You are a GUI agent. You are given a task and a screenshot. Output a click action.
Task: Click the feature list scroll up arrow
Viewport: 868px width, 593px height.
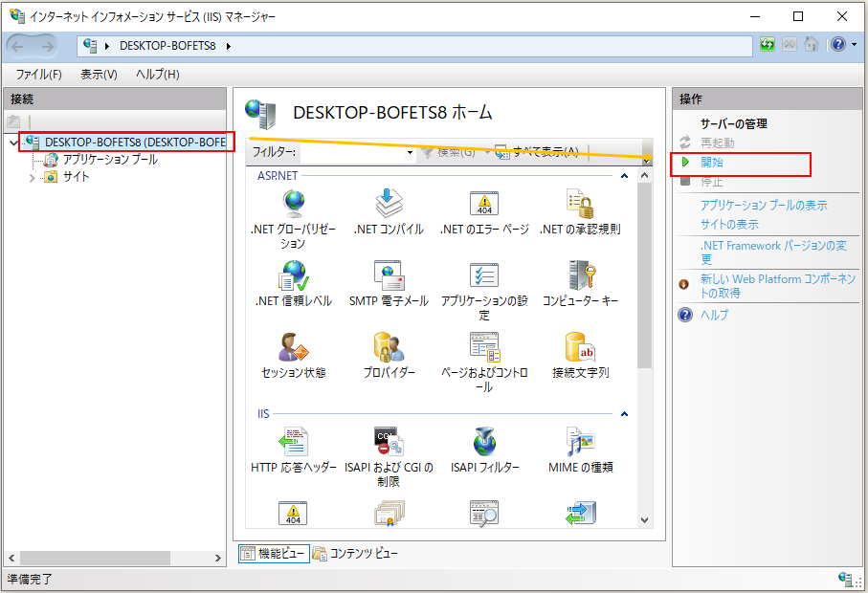(644, 175)
